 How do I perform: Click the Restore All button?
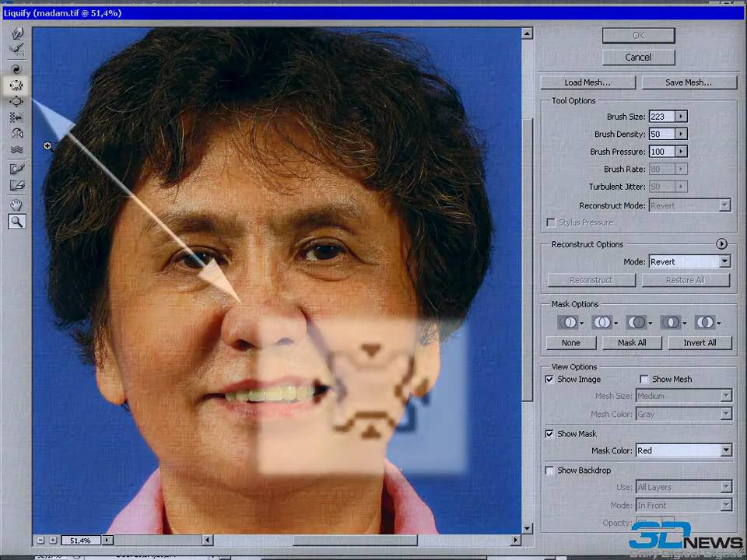[686, 280]
